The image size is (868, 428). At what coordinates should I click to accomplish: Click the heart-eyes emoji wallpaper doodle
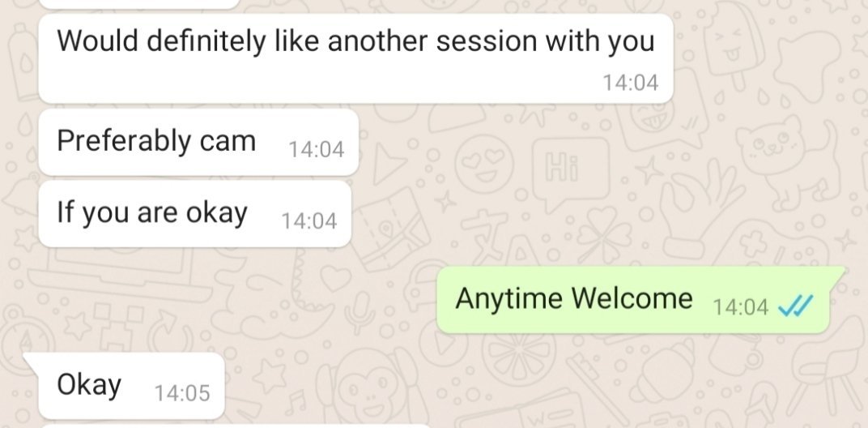point(484,164)
